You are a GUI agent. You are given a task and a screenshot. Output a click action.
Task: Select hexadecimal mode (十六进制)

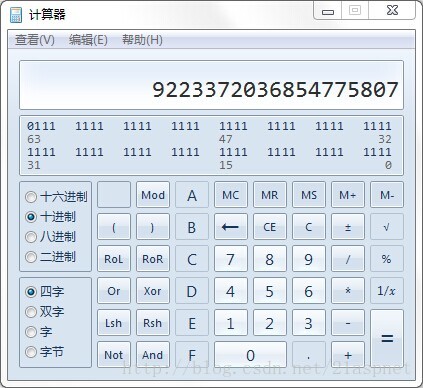coord(56,197)
